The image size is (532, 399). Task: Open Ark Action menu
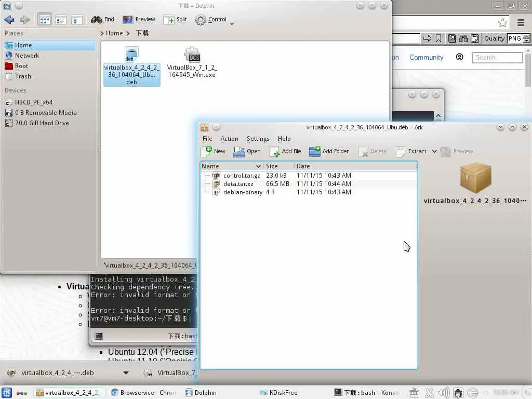[x=229, y=139]
